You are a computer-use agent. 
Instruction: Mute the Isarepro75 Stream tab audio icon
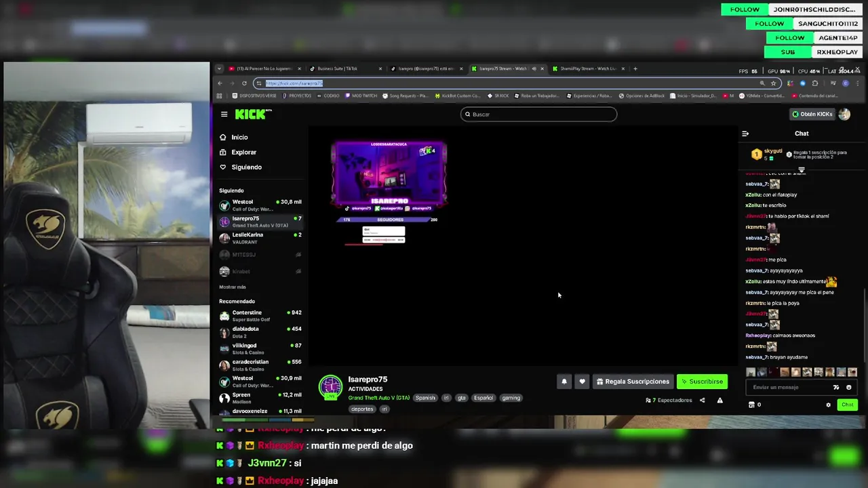(x=534, y=68)
